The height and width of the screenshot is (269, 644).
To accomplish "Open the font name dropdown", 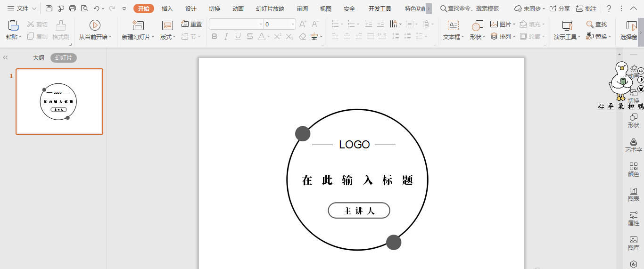I will click(x=261, y=24).
